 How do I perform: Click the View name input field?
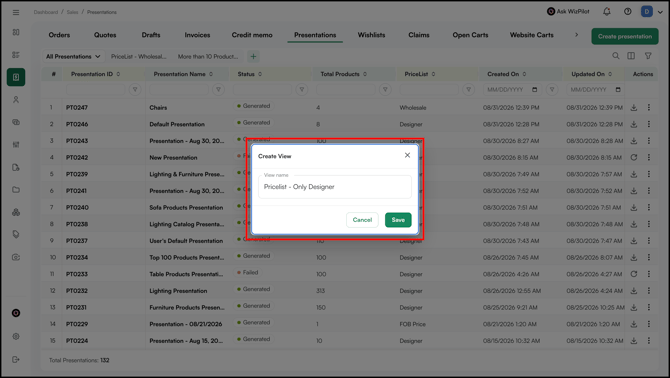(x=335, y=187)
